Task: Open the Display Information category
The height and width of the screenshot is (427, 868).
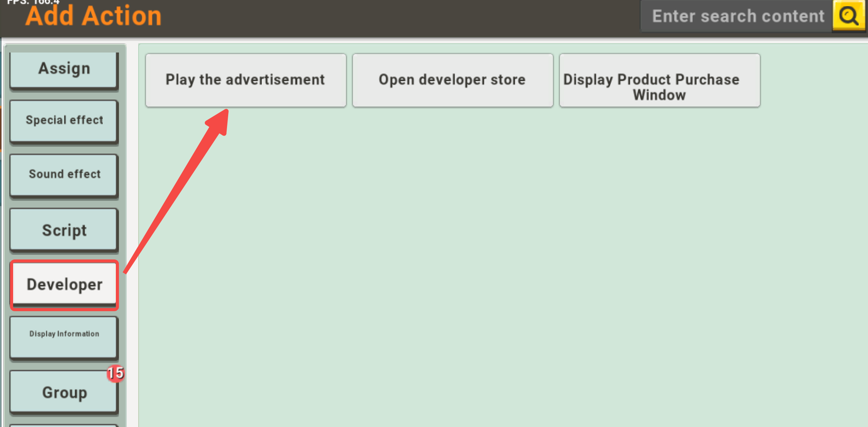Action: [64, 335]
